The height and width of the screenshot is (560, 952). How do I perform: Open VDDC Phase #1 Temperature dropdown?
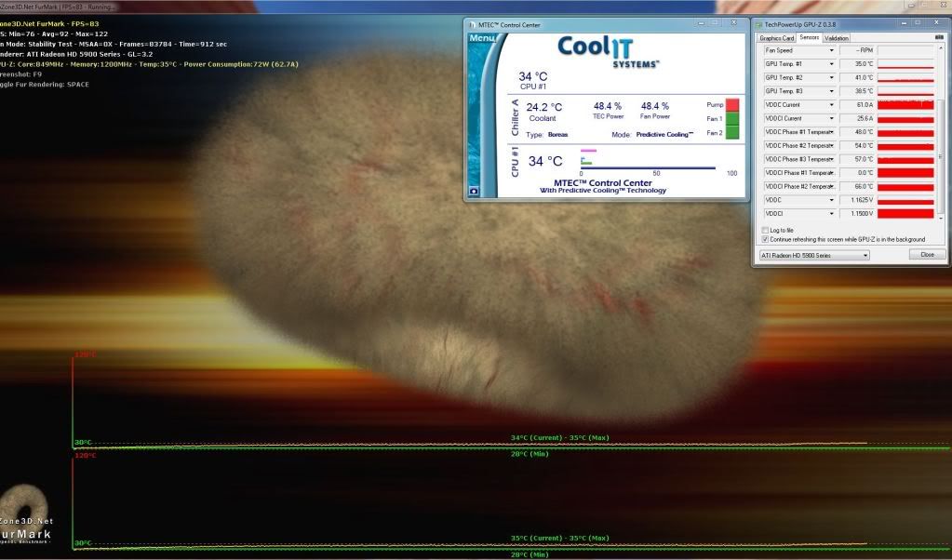[831, 132]
